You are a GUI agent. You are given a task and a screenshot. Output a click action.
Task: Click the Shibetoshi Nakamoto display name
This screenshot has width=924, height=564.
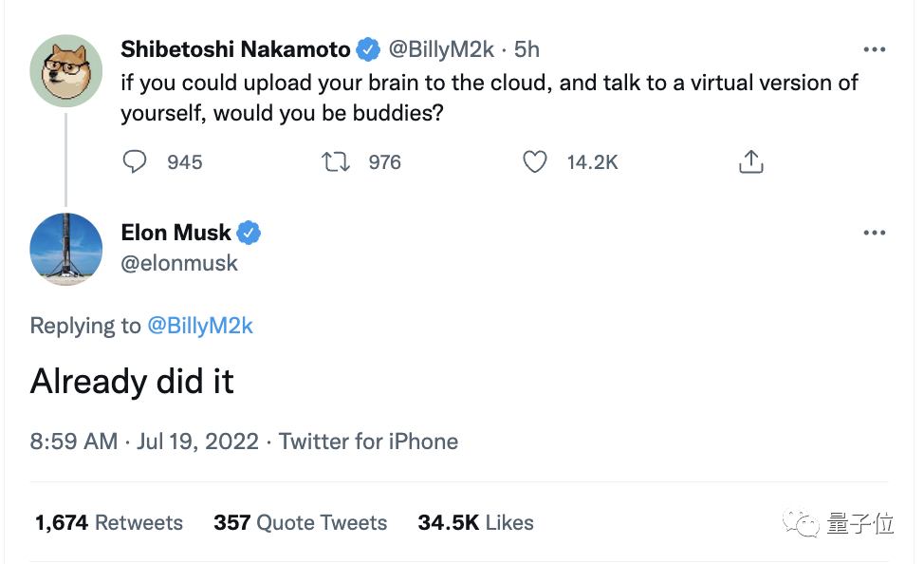(x=236, y=48)
